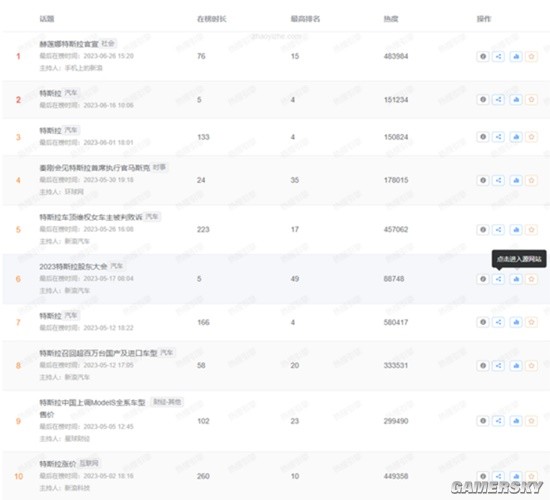
Task: Open info icon for heat 457062 row
Action: 483,229
